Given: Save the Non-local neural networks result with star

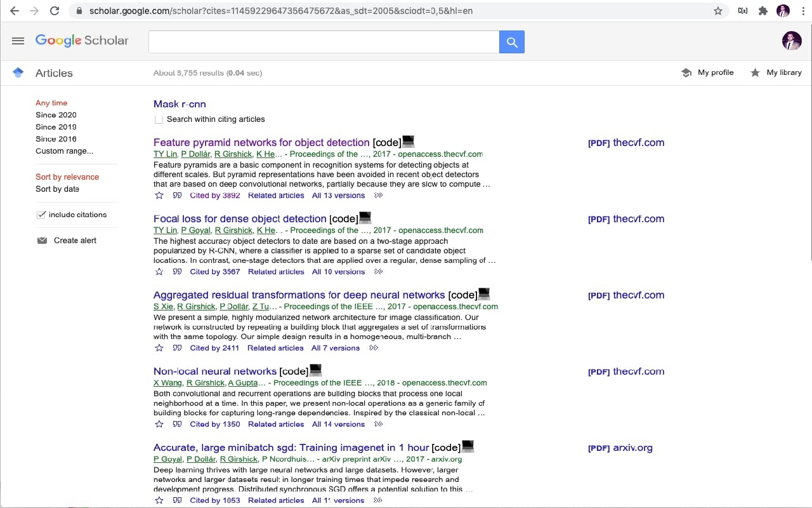Looking at the screenshot, I should [159, 424].
